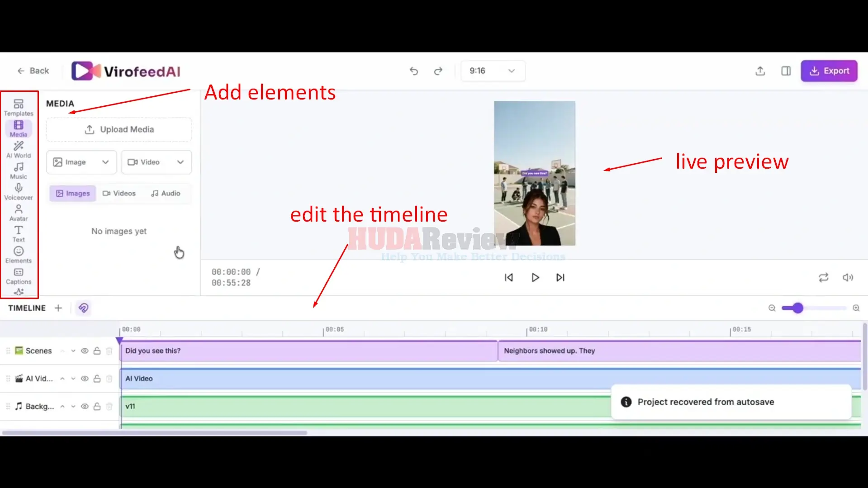This screenshot has height=488, width=868.
Task: Click the horizontal timeline scrollbar
Action: (154, 433)
